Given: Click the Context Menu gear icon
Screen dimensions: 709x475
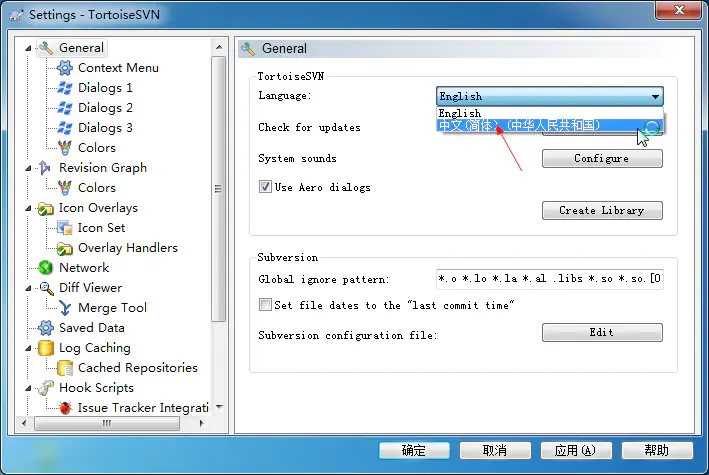Looking at the screenshot, I should tap(65, 68).
